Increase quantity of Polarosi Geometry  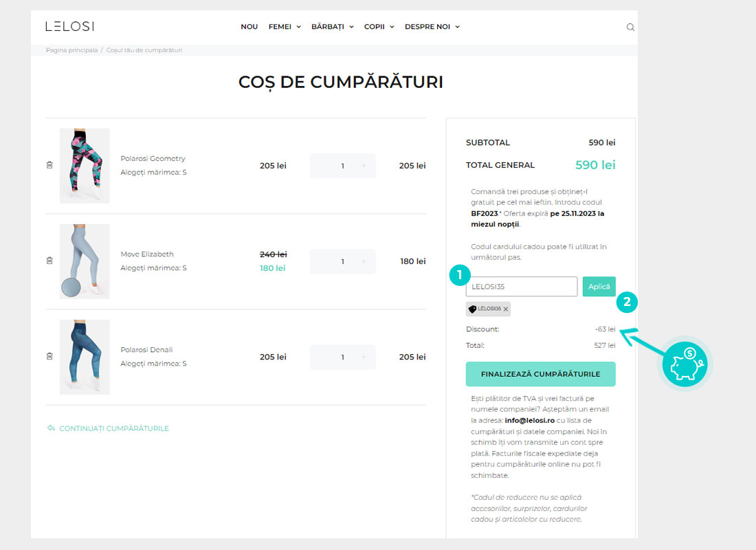[364, 166]
